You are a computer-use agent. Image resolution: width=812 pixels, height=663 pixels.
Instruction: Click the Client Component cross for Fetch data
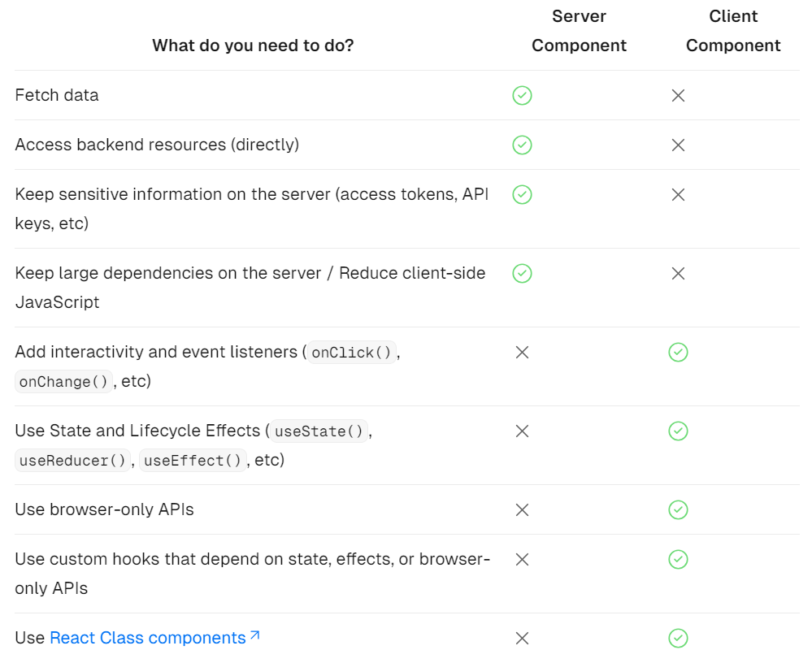[x=678, y=96]
